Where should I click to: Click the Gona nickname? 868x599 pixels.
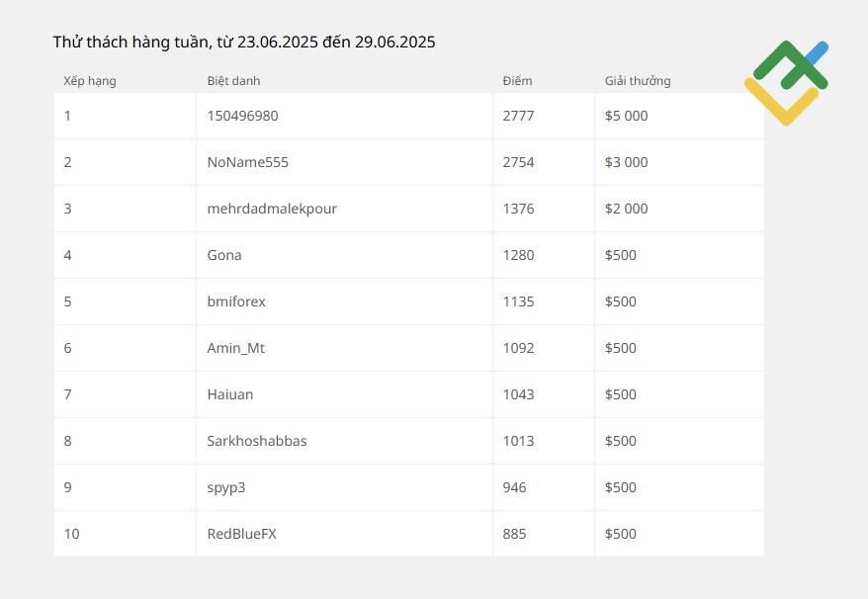pos(224,255)
